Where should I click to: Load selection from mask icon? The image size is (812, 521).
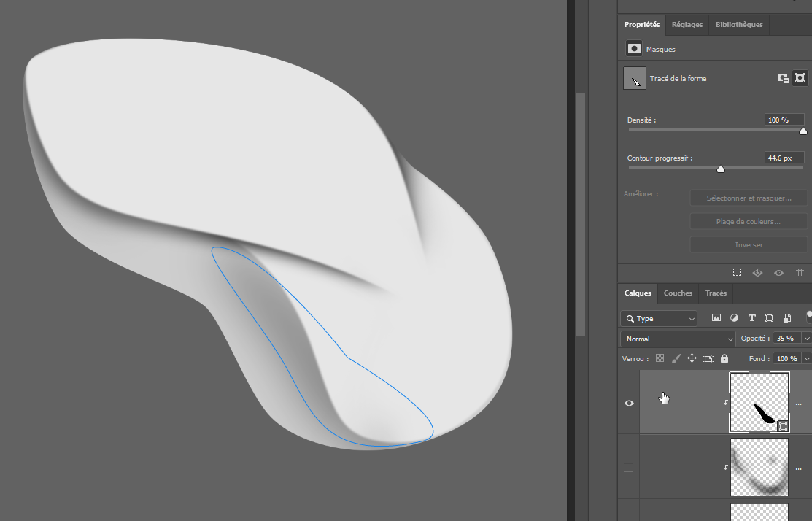(737, 272)
